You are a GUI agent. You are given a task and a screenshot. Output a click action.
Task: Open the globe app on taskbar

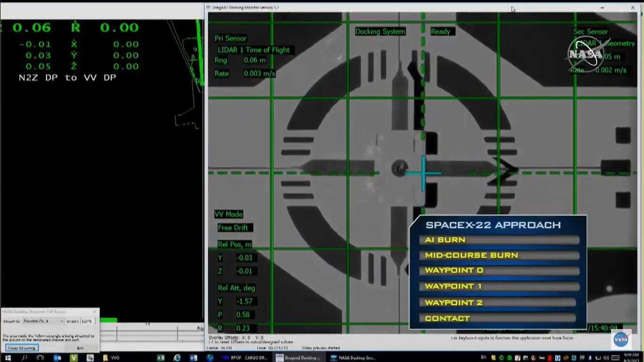click(x=210, y=358)
